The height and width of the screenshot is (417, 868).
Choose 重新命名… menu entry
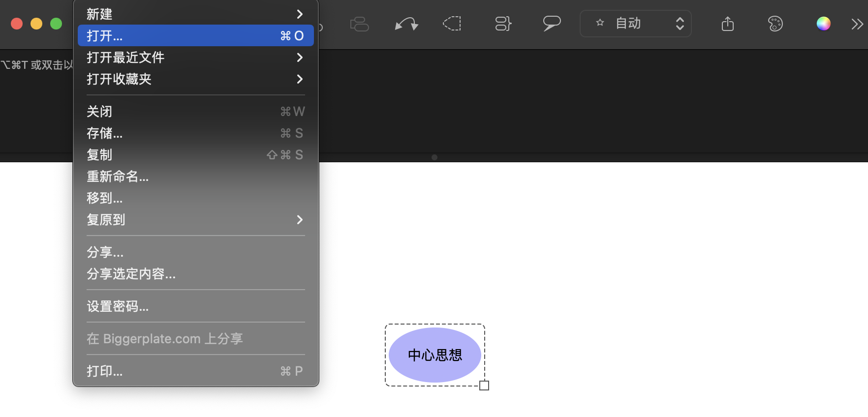pyautogui.click(x=195, y=176)
